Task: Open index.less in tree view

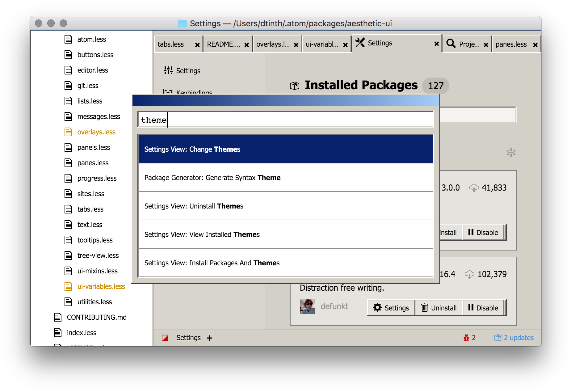Action: tap(82, 333)
